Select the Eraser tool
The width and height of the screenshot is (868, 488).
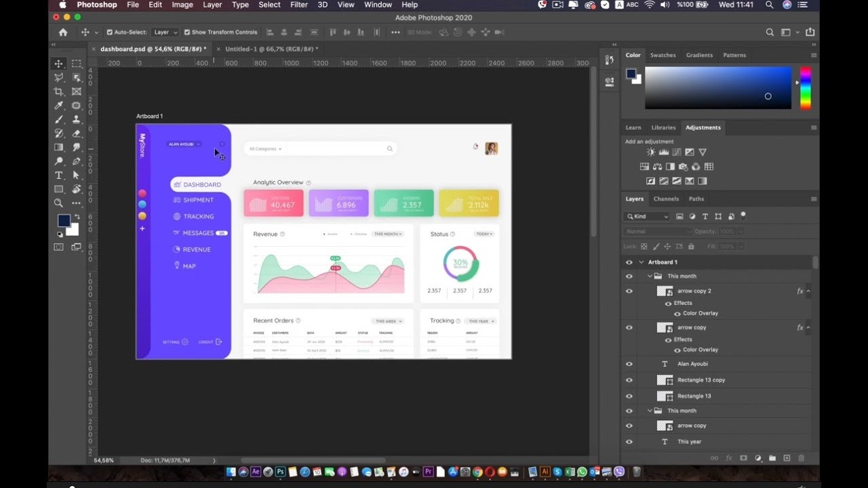click(x=77, y=134)
